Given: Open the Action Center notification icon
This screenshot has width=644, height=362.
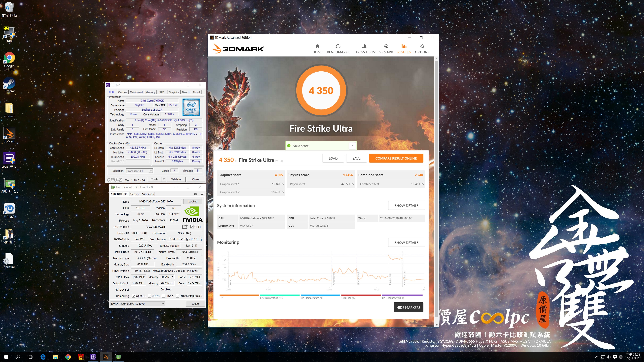Looking at the screenshot, I should point(615,357).
